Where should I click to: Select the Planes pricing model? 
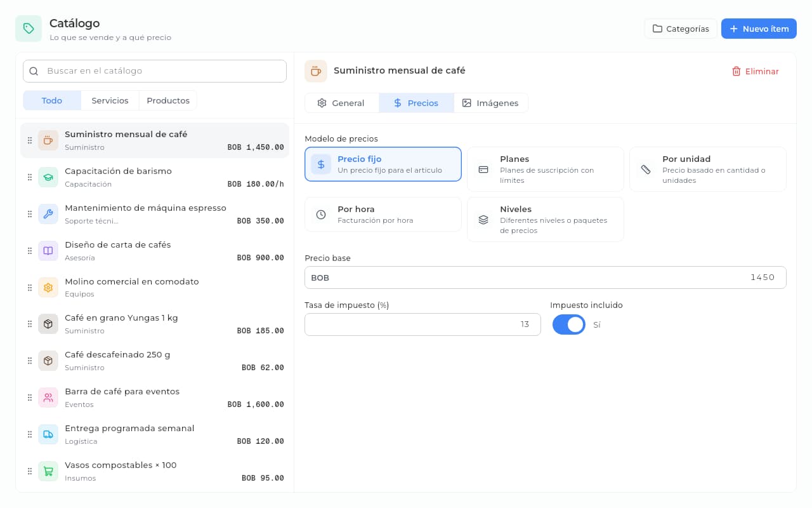coord(546,169)
